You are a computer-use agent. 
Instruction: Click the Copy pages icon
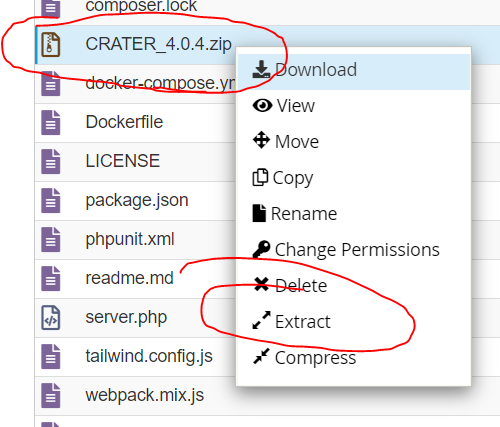260,177
